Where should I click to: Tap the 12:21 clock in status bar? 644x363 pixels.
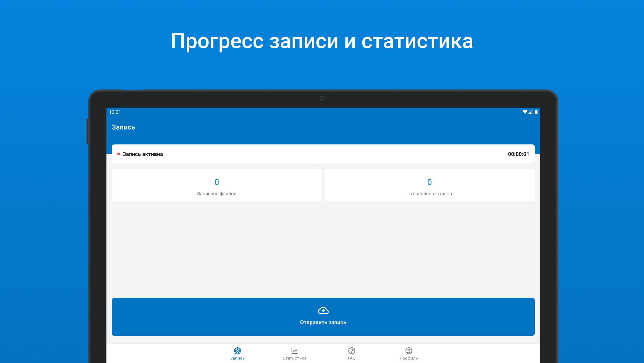115,112
